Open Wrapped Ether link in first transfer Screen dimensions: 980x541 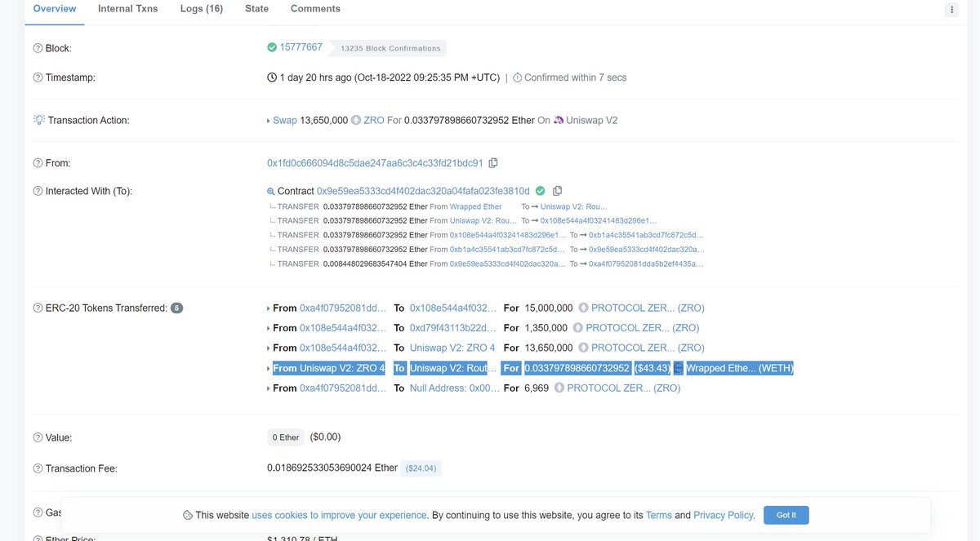tap(476, 207)
